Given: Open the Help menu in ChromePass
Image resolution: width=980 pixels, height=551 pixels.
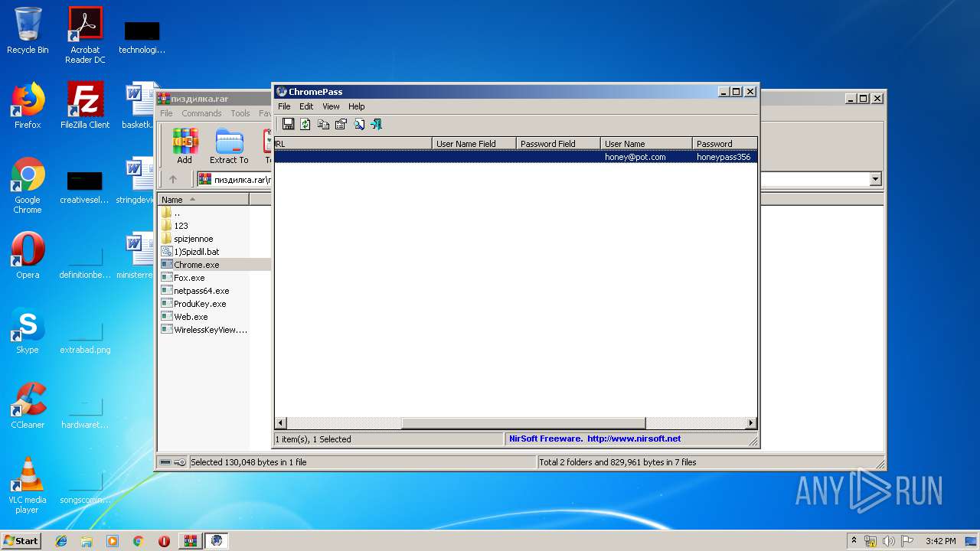Looking at the screenshot, I should tap(357, 106).
